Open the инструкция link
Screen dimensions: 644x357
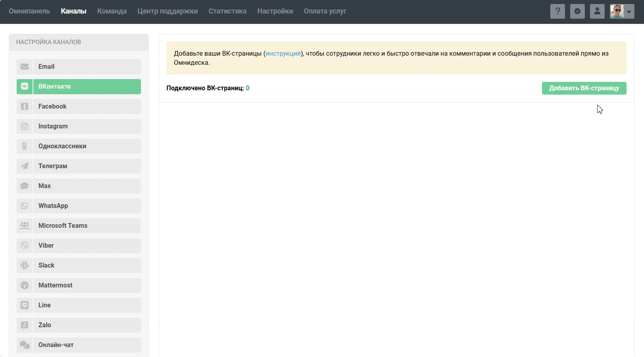point(283,54)
